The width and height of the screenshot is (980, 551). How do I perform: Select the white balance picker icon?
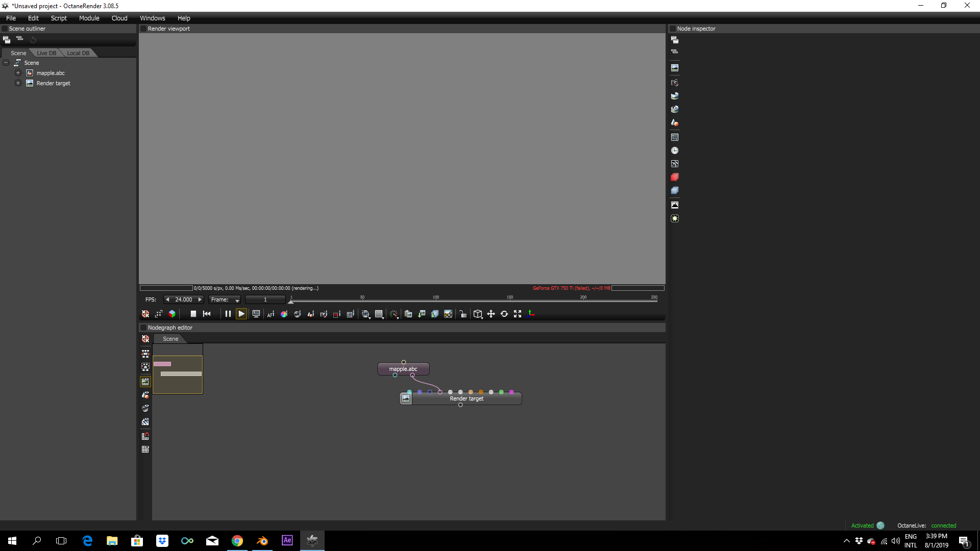[284, 314]
